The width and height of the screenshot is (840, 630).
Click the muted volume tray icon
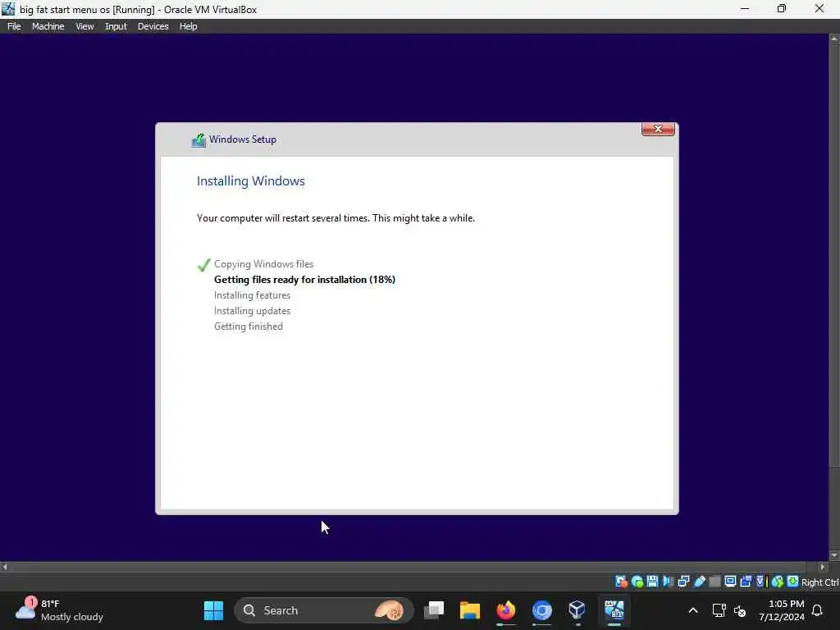click(x=741, y=610)
